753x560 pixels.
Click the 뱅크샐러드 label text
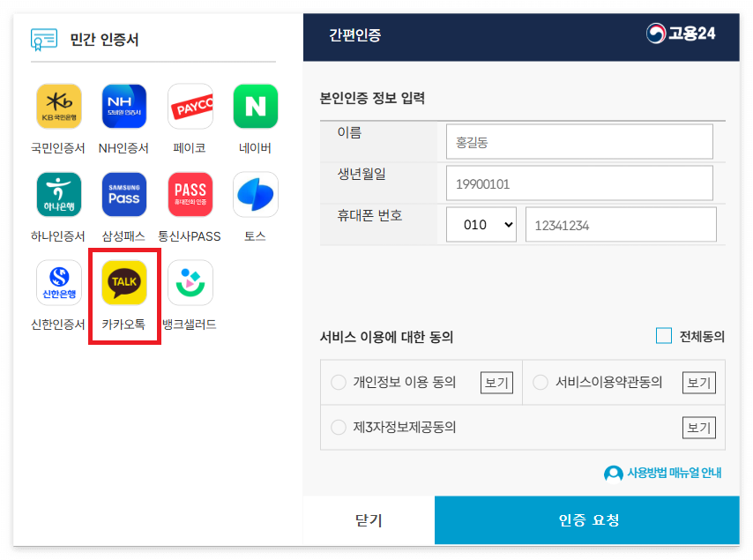click(190, 325)
